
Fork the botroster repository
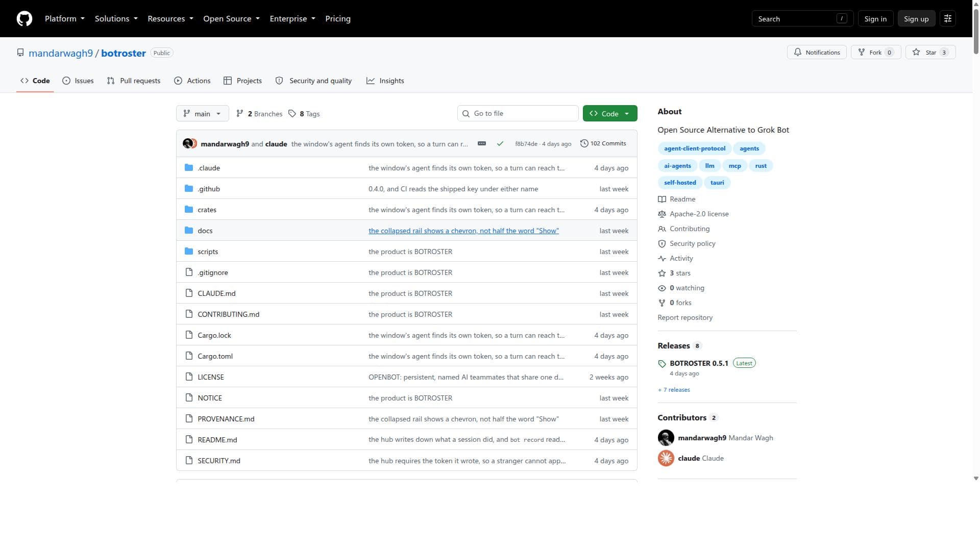click(x=876, y=53)
